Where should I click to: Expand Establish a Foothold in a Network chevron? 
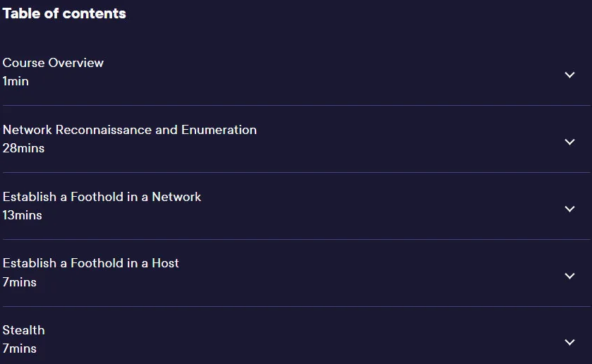(569, 209)
